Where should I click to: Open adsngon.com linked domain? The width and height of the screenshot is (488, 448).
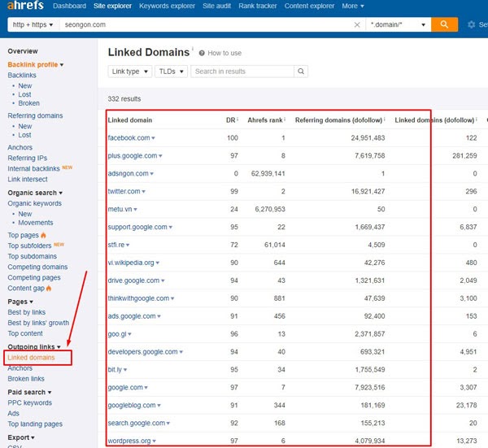128,173
